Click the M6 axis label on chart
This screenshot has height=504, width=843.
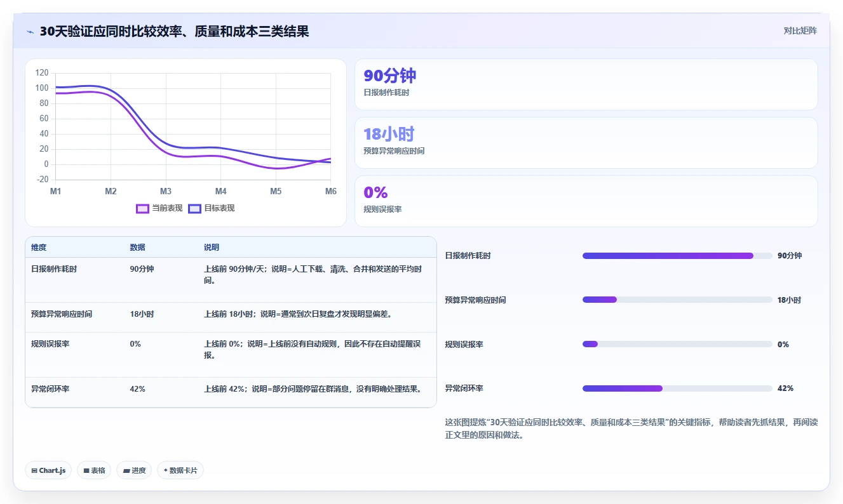pos(331,191)
